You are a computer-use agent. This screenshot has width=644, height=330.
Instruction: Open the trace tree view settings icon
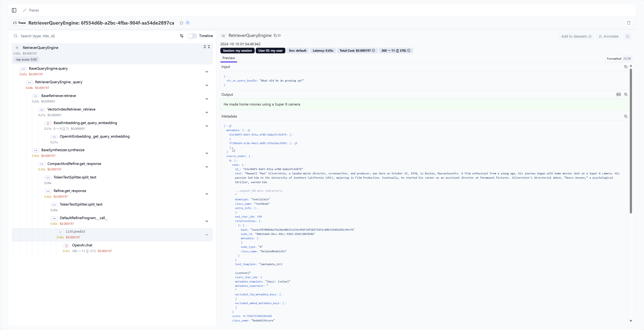181,36
